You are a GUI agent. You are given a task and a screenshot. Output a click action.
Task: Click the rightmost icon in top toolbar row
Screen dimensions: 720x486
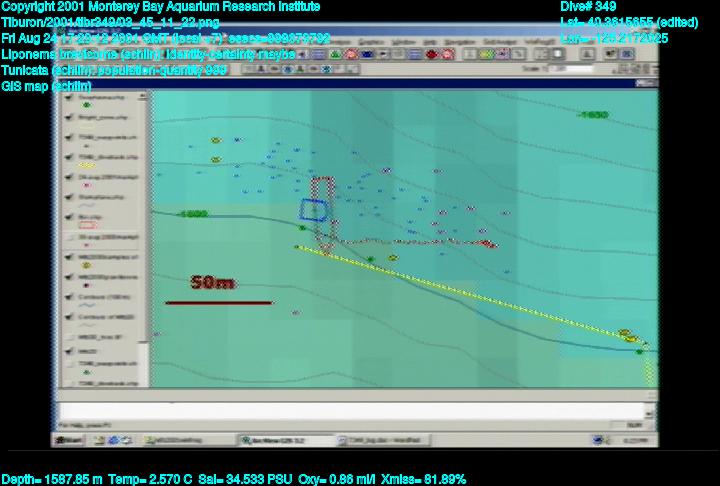[x=627, y=54]
